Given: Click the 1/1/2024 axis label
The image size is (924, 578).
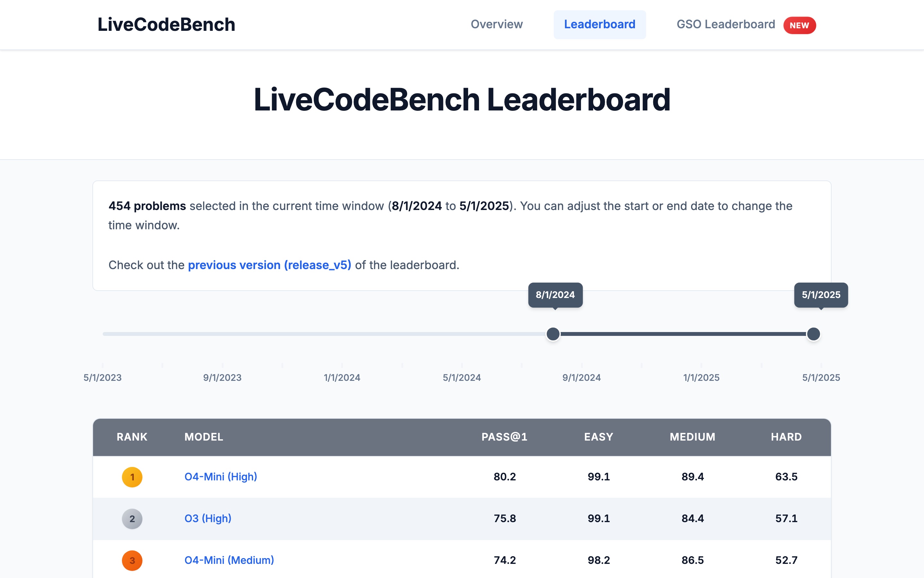Looking at the screenshot, I should [342, 378].
